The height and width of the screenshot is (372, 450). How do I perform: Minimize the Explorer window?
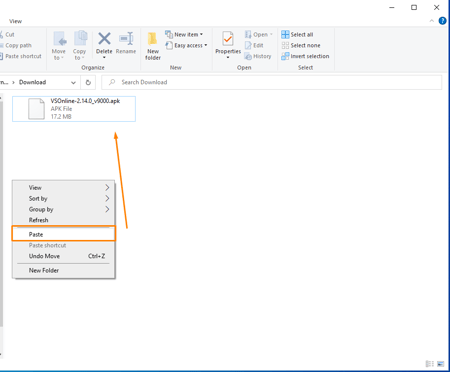[392, 7]
